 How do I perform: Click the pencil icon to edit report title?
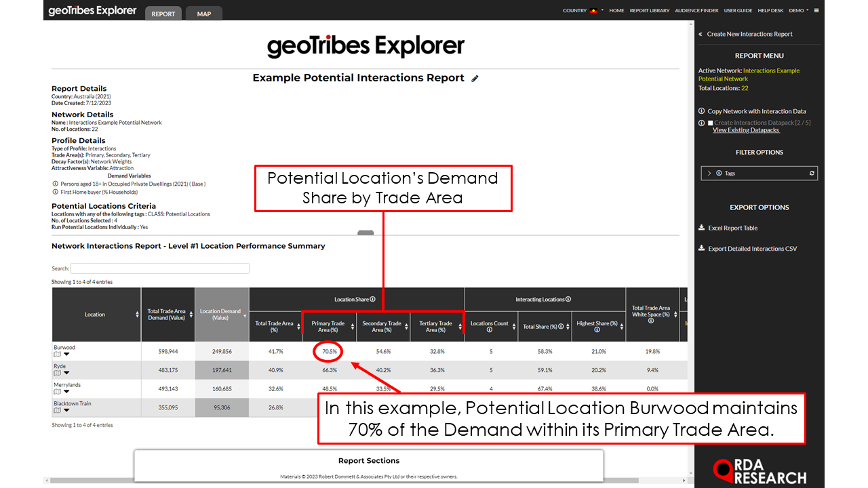pyautogui.click(x=475, y=79)
